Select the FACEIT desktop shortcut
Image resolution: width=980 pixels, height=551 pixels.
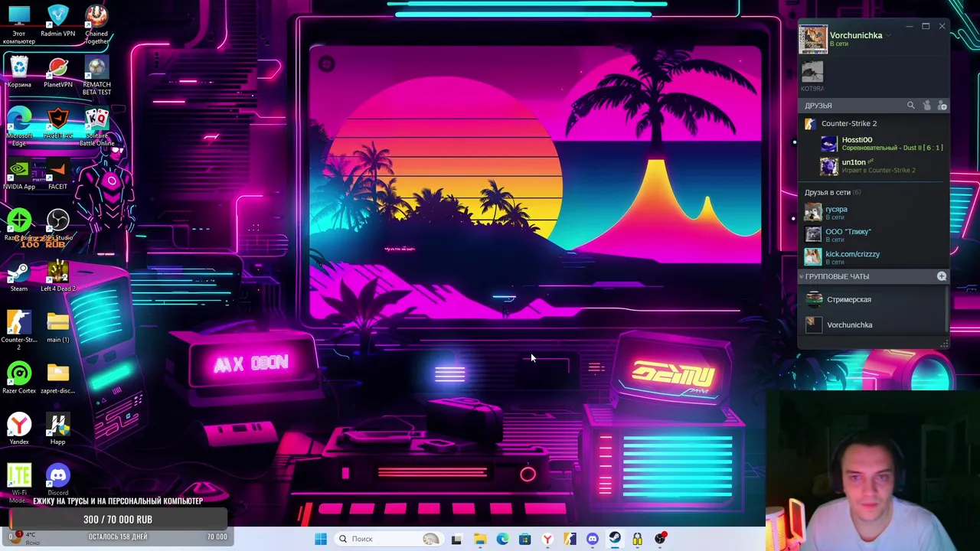tap(57, 174)
